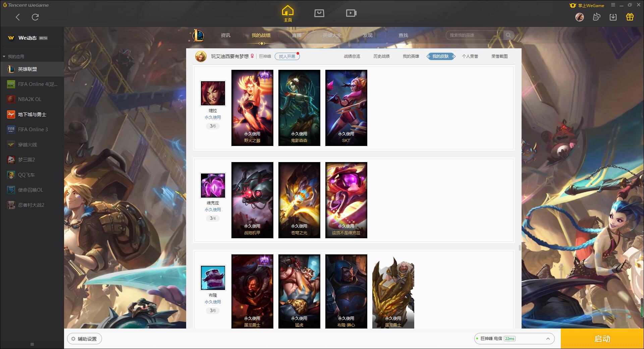Screen dimensions: 644x349
Task: Click the League of Legends logo icon
Action: (198, 35)
